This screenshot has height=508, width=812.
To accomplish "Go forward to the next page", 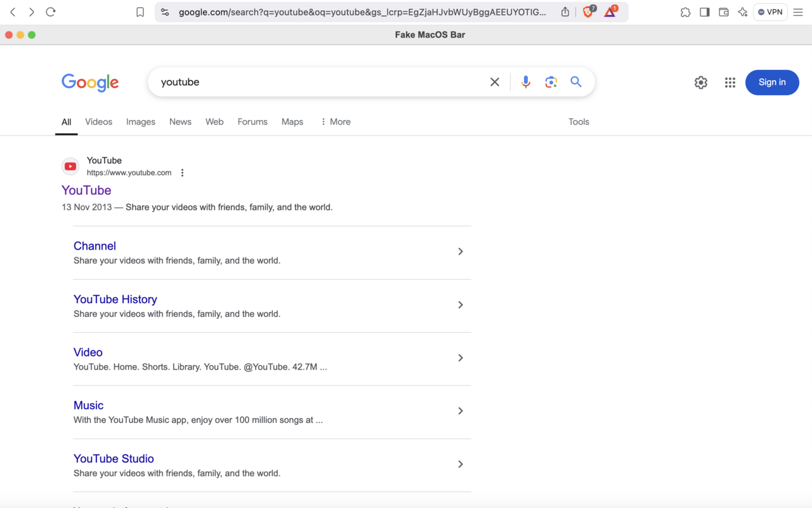I will point(32,12).
